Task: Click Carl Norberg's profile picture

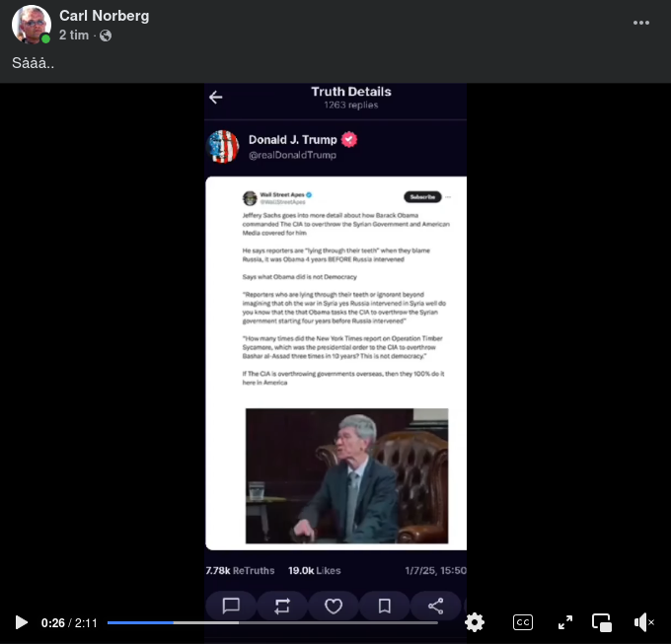Action: pos(31,25)
